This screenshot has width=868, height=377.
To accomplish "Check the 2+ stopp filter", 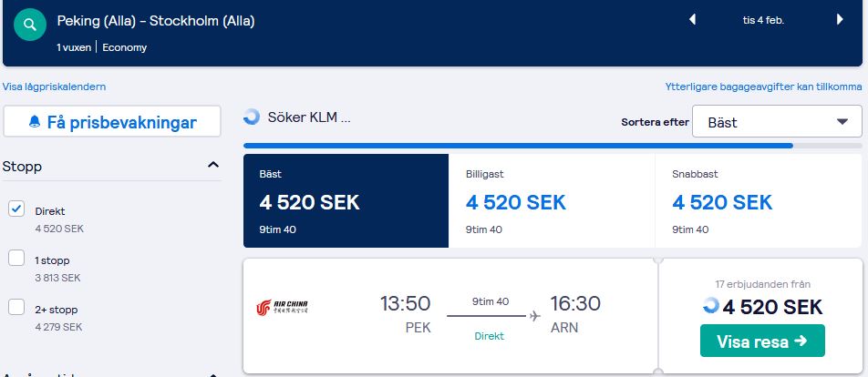I will click(16, 308).
